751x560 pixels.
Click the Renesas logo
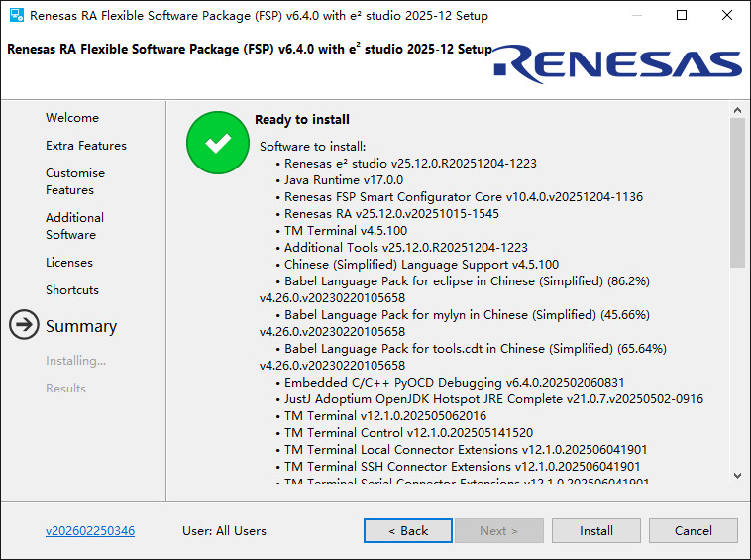(x=618, y=64)
